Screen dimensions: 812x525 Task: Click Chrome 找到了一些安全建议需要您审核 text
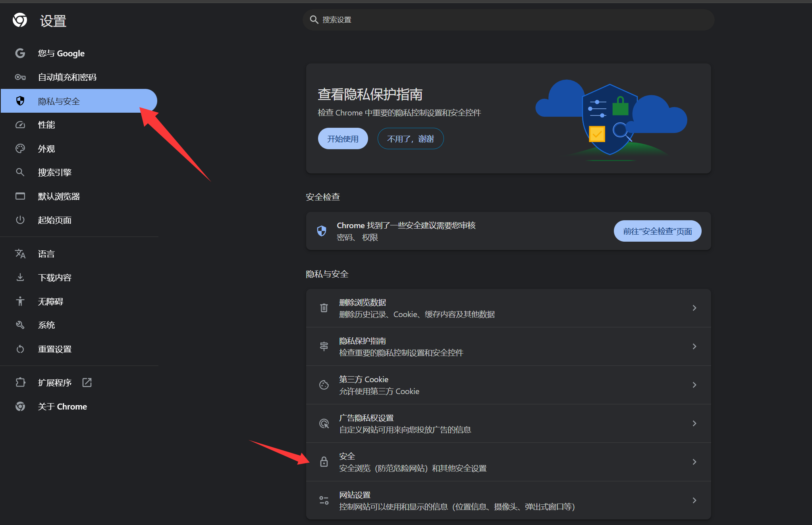[x=406, y=225]
